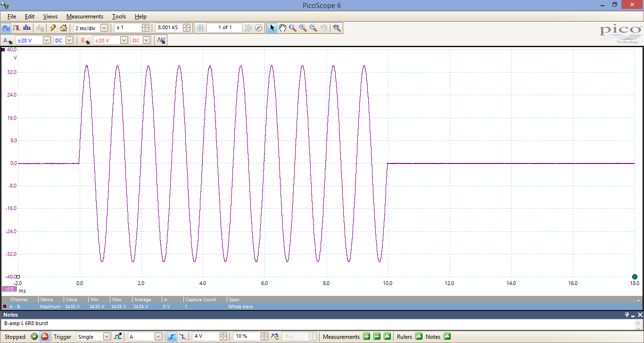Click the white ruler handle at -40.0
Image resolution: width=644 pixels, height=343 pixels.
click(18, 277)
